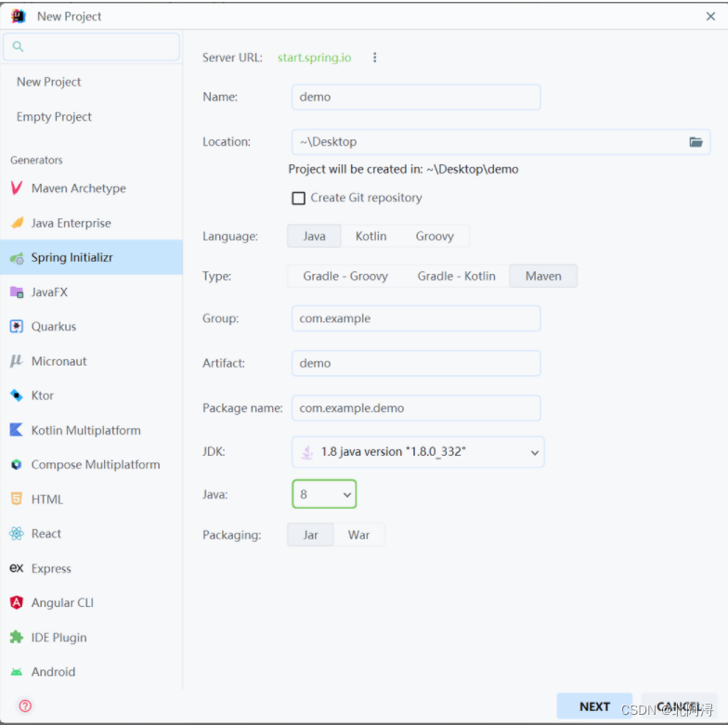Close the New Project dialog

click(710, 17)
